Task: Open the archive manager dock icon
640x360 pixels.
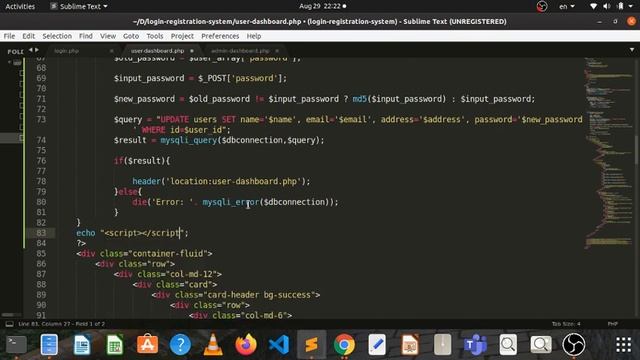Action: point(442,345)
